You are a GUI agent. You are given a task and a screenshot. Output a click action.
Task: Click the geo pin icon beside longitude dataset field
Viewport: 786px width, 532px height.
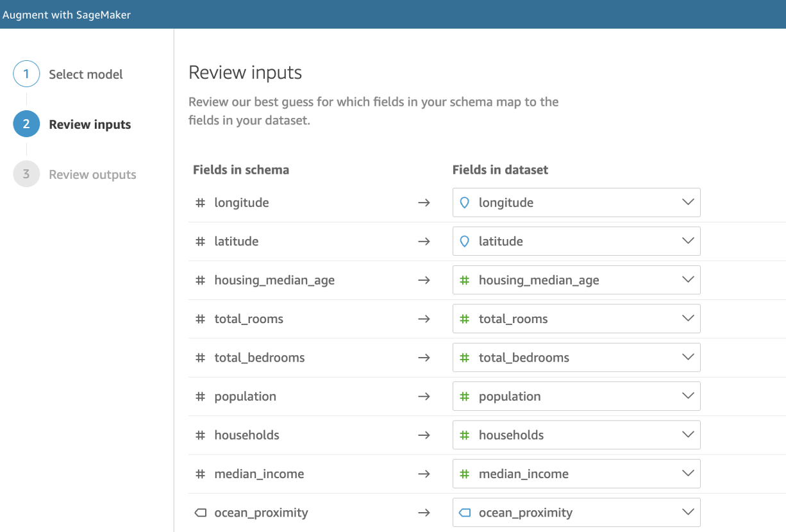point(465,203)
